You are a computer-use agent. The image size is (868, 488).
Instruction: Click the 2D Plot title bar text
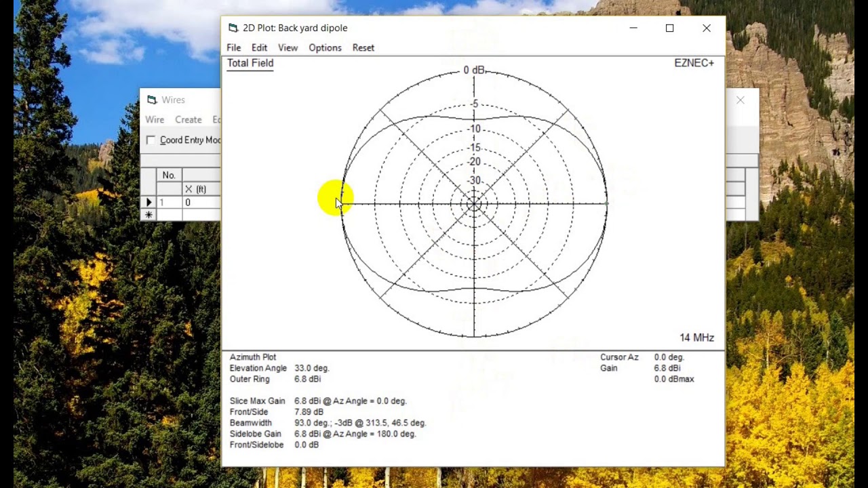click(x=295, y=28)
